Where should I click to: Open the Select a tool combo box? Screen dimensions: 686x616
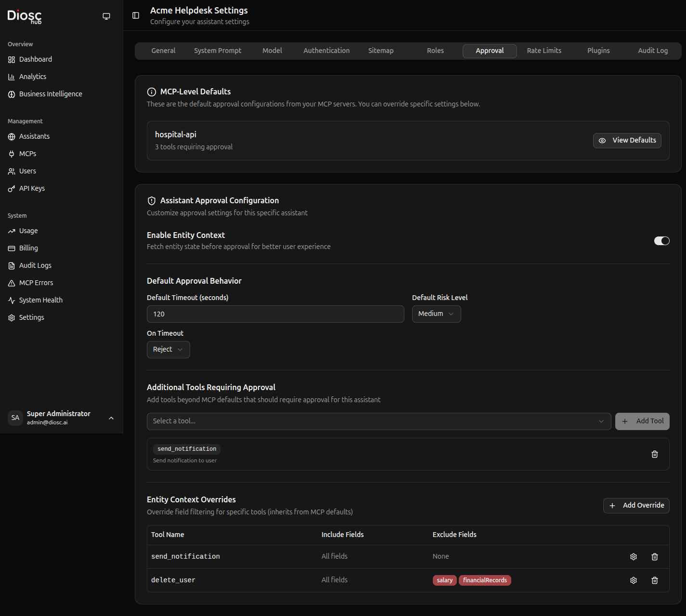tap(378, 421)
